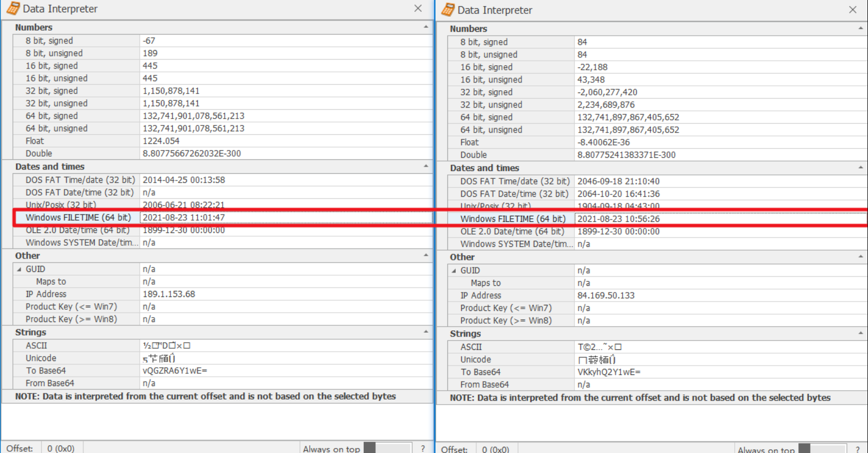Collapse the Strings section in left Data Interpreter window
This screenshot has height=453, width=868.
pyautogui.click(x=426, y=332)
